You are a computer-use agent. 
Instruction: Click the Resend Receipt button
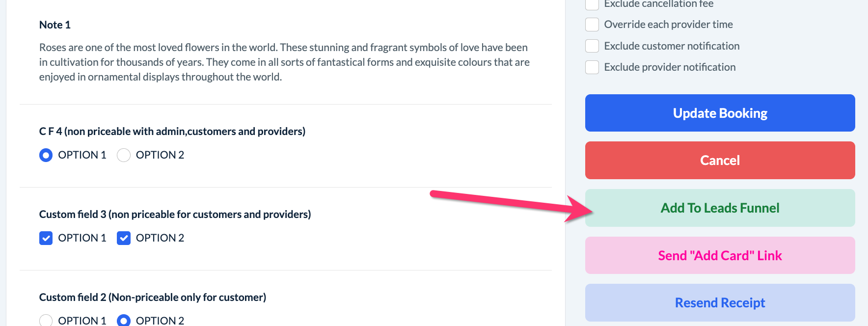click(720, 303)
